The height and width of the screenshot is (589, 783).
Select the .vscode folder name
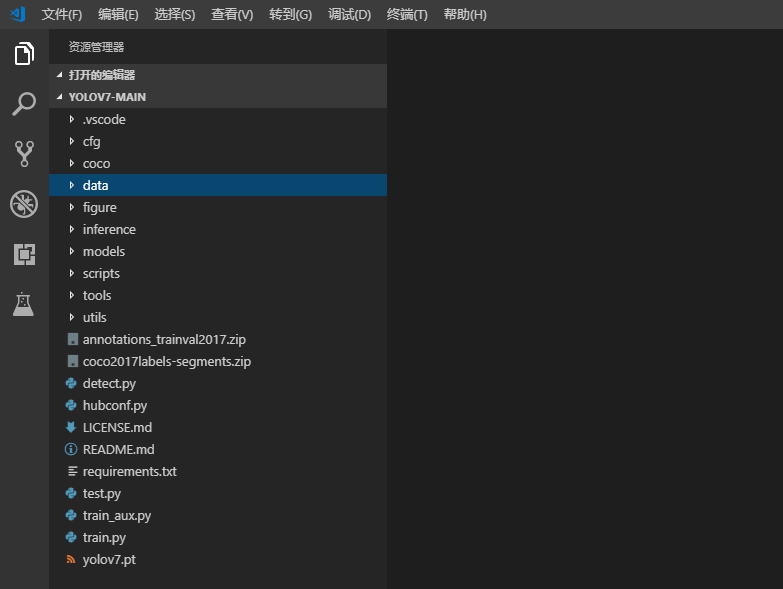(104, 119)
